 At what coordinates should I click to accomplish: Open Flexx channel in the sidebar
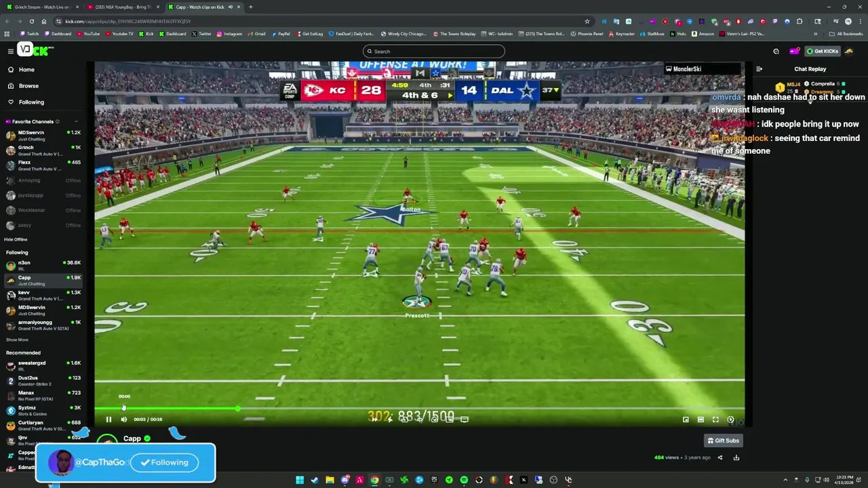pos(43,165)
